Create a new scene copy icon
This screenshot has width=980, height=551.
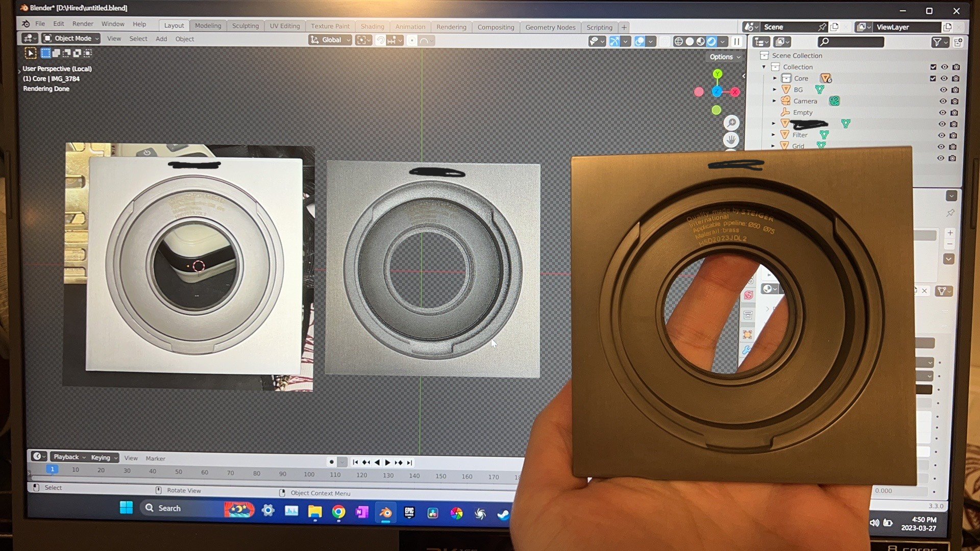click(x=835, y=27)
